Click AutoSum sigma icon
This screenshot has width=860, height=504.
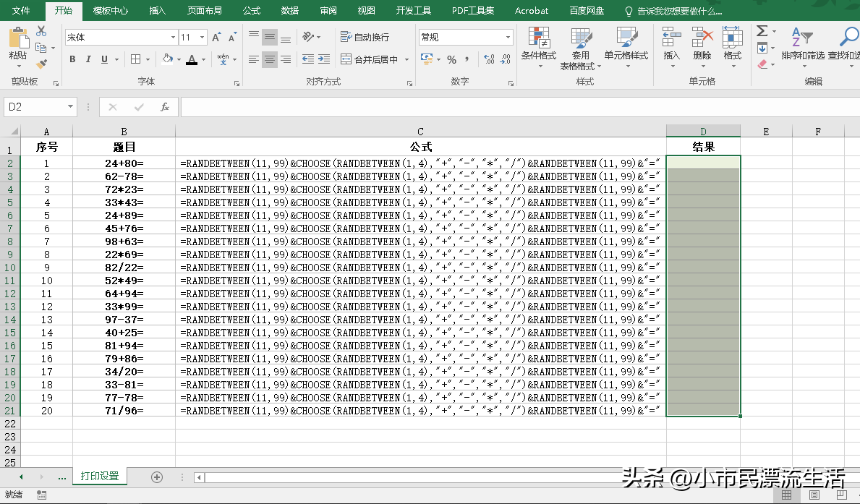pyautogui.click(x=762, y=31)
